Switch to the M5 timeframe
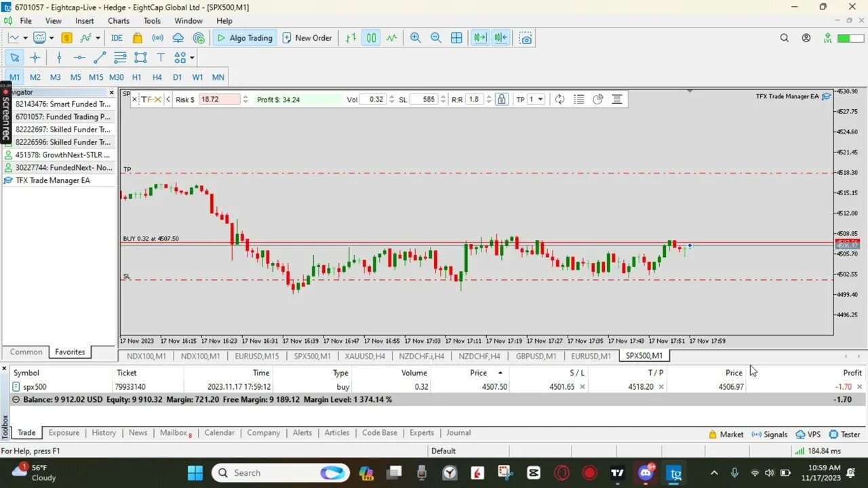868x488 pixels. tap(75, 77)
